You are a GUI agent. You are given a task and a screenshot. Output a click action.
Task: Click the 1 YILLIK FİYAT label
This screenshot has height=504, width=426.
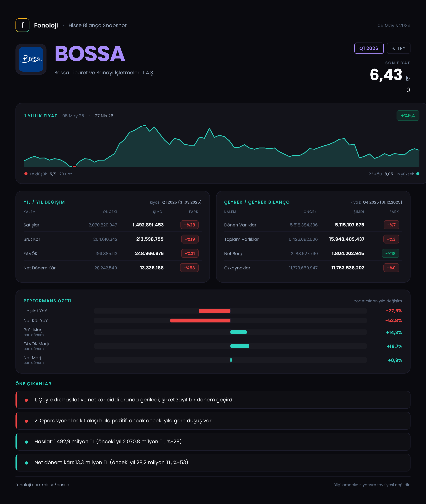[41, 116]
